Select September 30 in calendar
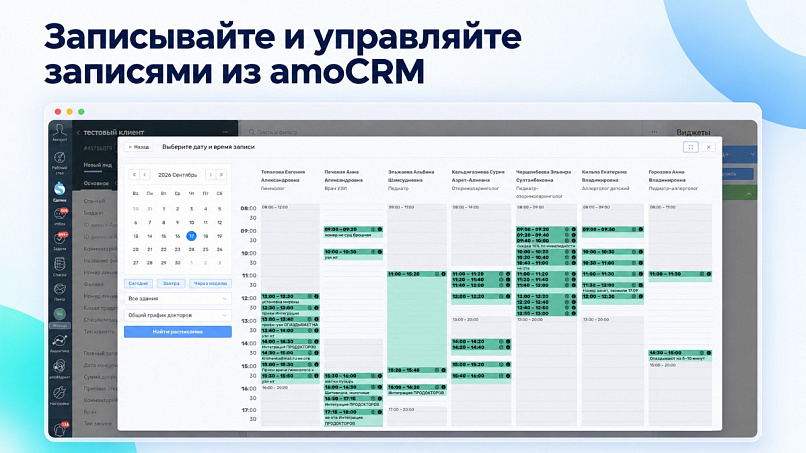 (177, 263)
